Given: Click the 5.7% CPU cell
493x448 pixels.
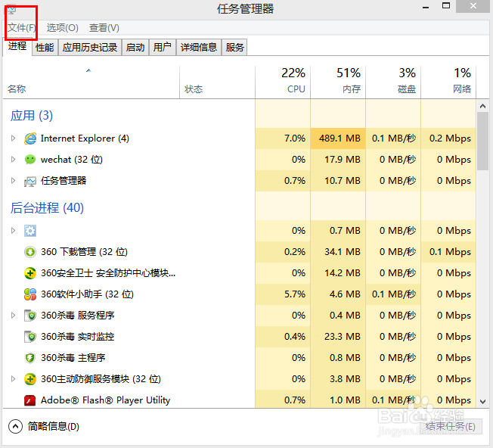Looking at the screenshot, I should tap(283, 294).
